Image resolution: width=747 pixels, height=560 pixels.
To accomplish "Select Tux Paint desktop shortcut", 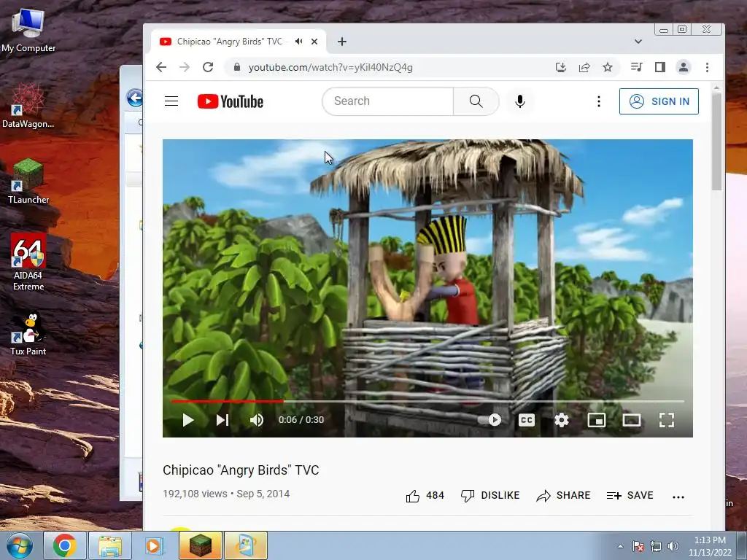I will [28, 333].
